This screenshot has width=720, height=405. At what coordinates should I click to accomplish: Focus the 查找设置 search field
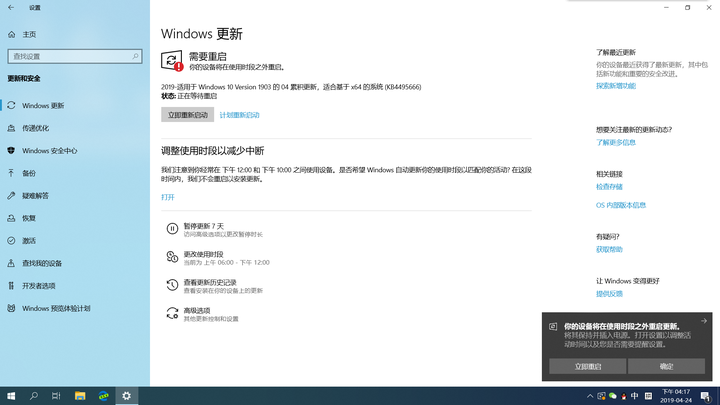(75, 56)
